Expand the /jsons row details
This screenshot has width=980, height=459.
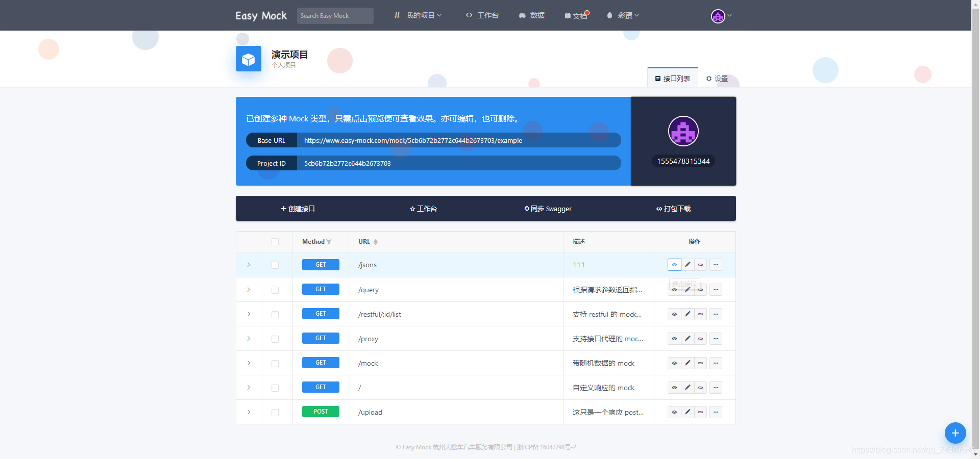pyautogui.click(x=249, y=265)
